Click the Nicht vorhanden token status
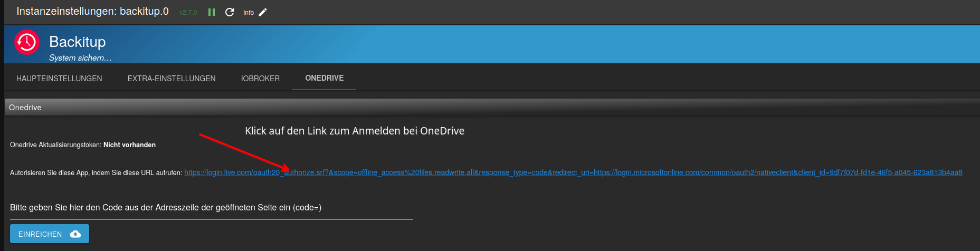Image resolution: width=980 pixels, height=251 pixels. coord(129,145)
